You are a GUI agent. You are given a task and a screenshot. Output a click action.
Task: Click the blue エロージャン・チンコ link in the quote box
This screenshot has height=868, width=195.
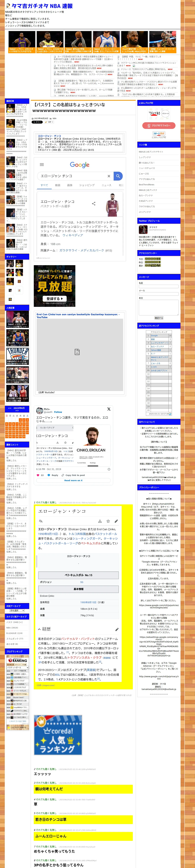[x=49, y=136]
